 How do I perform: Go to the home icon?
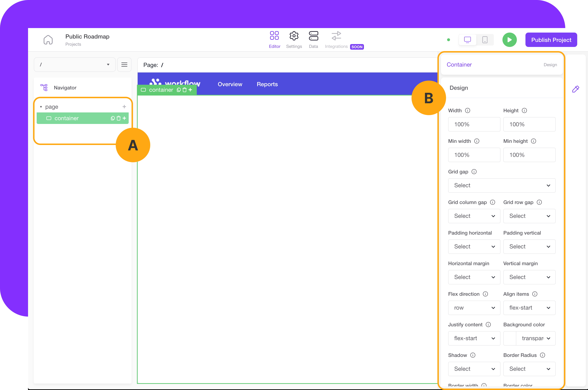click(x=48, y=40)
